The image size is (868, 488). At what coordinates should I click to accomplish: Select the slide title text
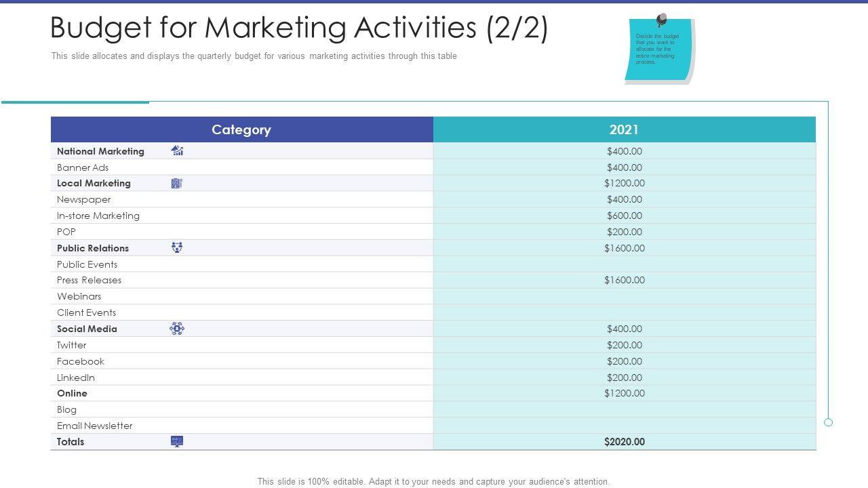coord(299,28)
